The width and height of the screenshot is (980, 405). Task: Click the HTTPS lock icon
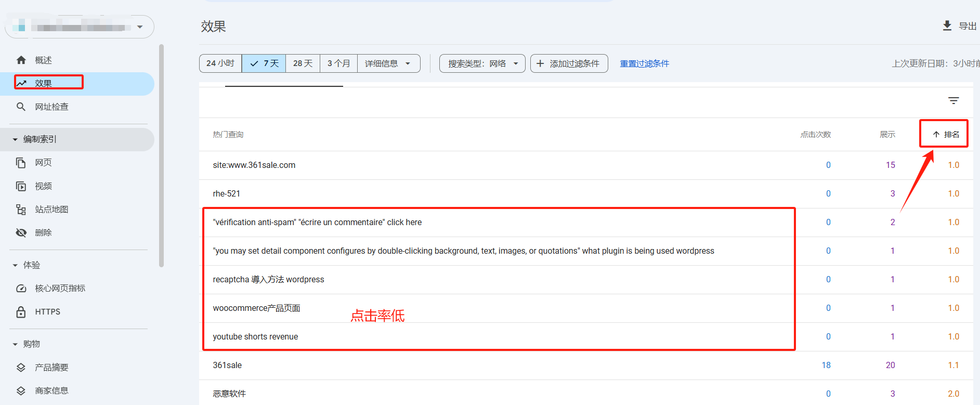coord(21,312)
